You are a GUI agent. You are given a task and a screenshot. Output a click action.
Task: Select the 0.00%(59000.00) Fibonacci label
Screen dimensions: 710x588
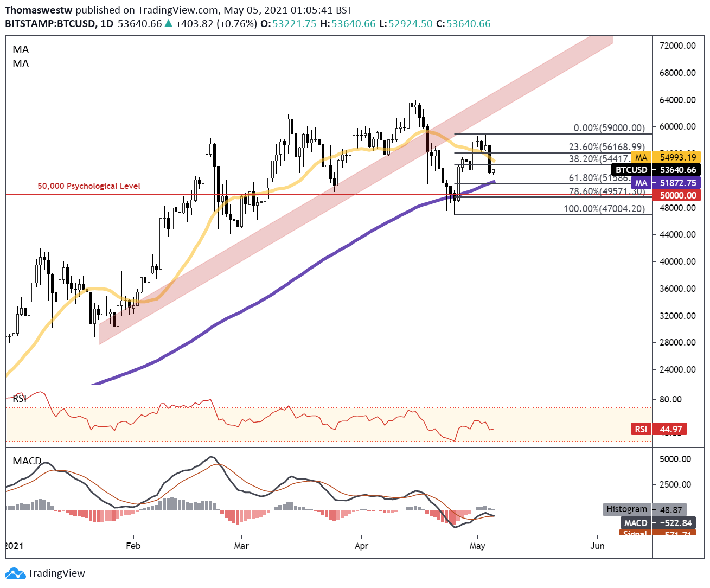609,128
